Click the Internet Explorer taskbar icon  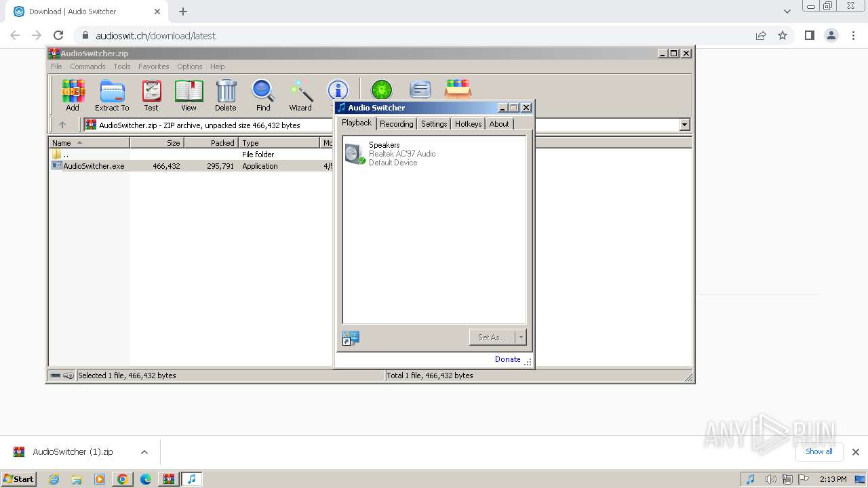54,479
